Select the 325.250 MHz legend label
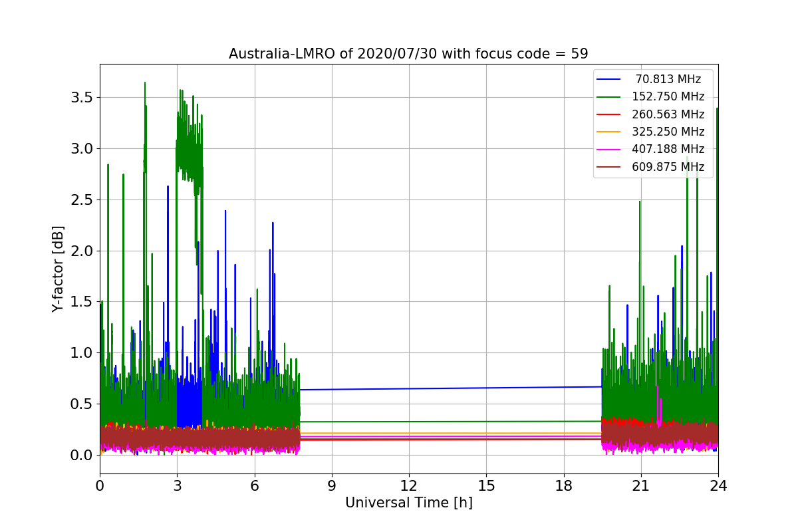 [668, 132]
